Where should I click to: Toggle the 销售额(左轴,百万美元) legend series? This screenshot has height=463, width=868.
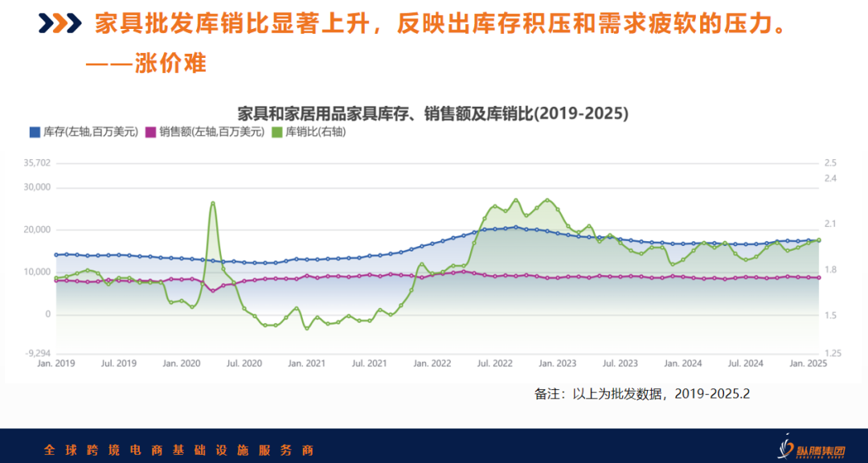tap(205, 132)
